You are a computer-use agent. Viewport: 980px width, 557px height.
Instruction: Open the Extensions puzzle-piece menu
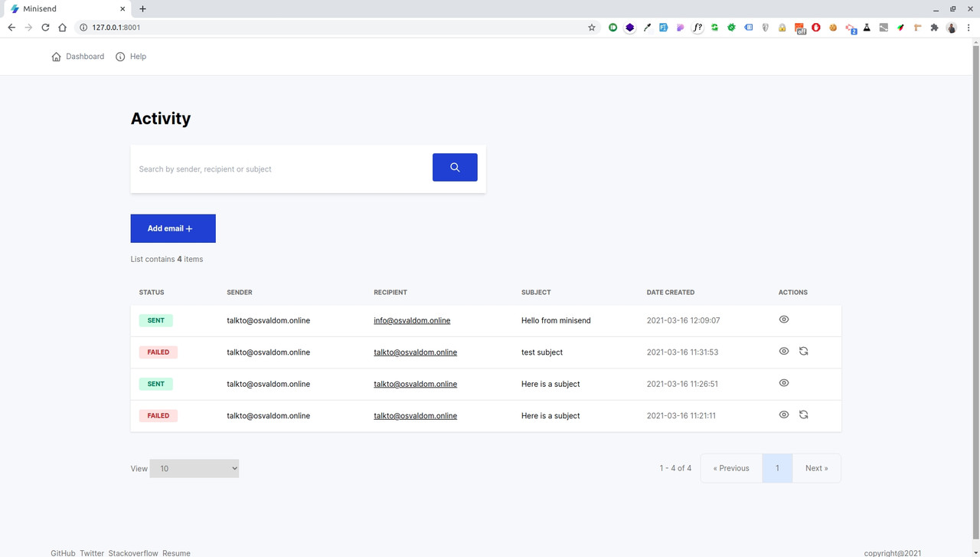click(x=934, y=28)
